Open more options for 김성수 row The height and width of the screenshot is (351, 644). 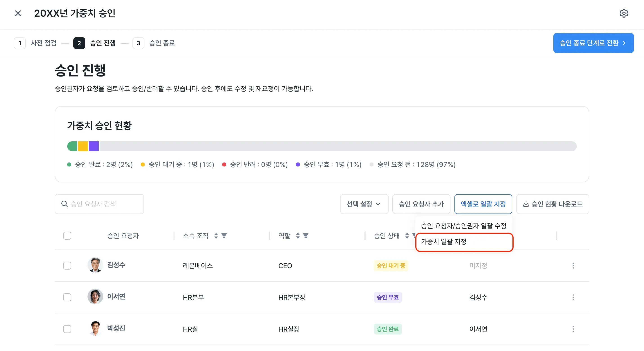point(573,266)
